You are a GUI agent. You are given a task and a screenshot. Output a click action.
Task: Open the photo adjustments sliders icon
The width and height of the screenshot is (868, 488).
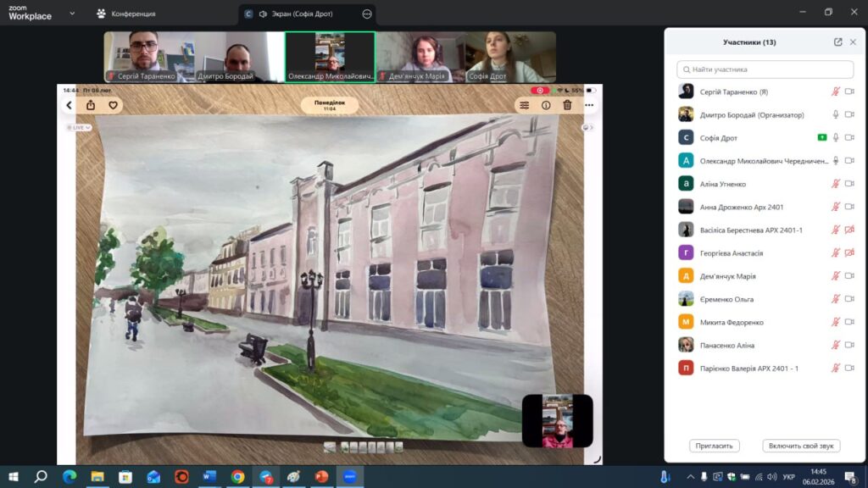[524, 105]
